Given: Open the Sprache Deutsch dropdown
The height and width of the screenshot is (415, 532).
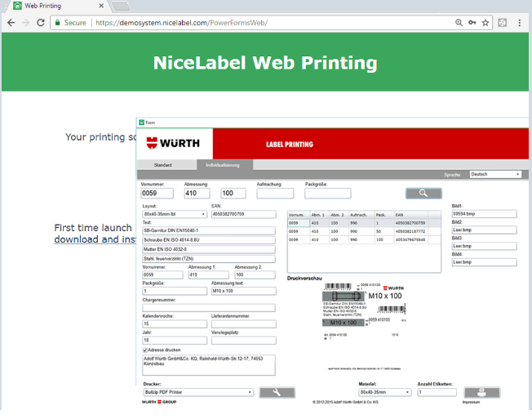Looking at the screenshot, I should (495, 174).
